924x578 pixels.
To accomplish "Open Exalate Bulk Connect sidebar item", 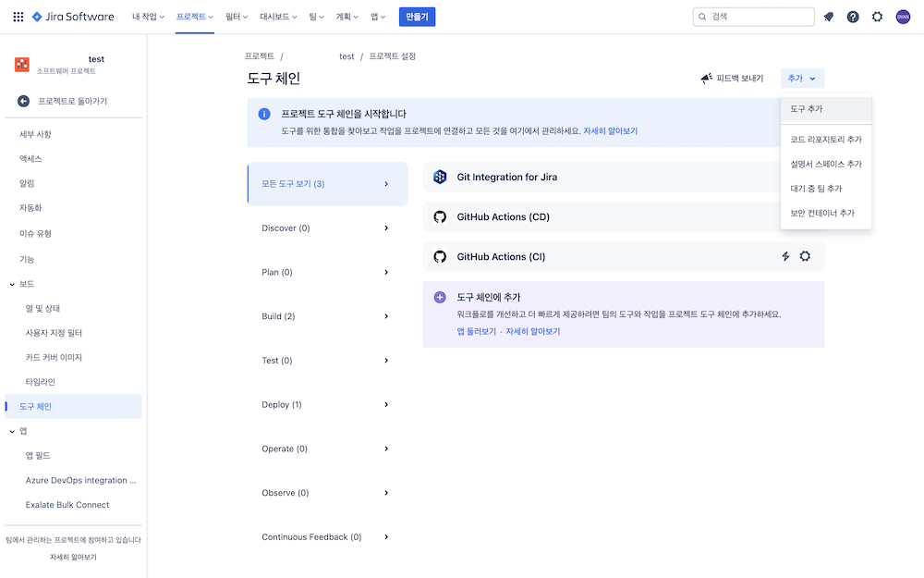I will 73,505.
